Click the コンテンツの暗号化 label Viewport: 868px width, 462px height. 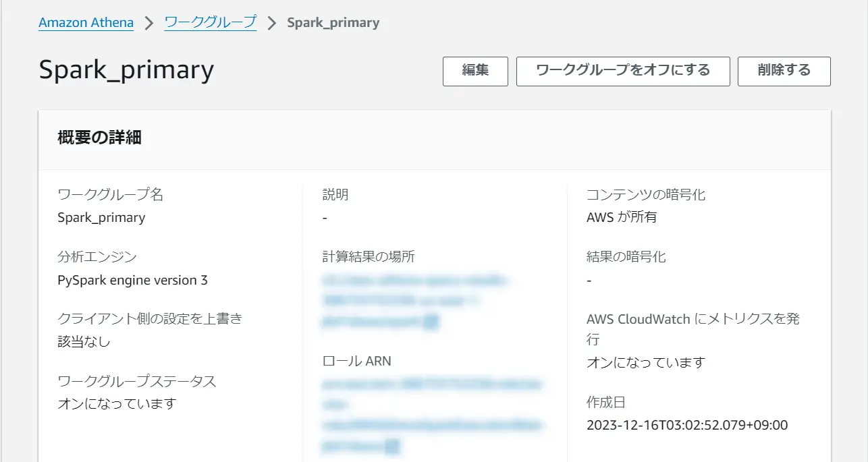(x=646, y=195)
